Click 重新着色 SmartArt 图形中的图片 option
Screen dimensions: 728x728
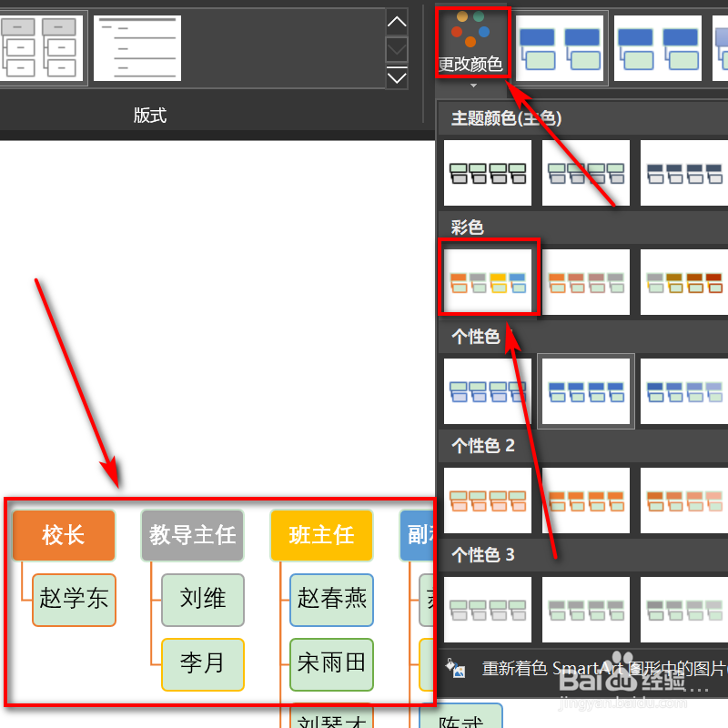[583, 669]
